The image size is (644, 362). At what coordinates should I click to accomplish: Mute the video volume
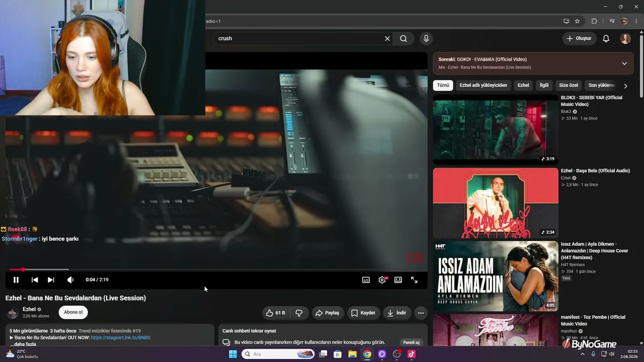[70, 280]
